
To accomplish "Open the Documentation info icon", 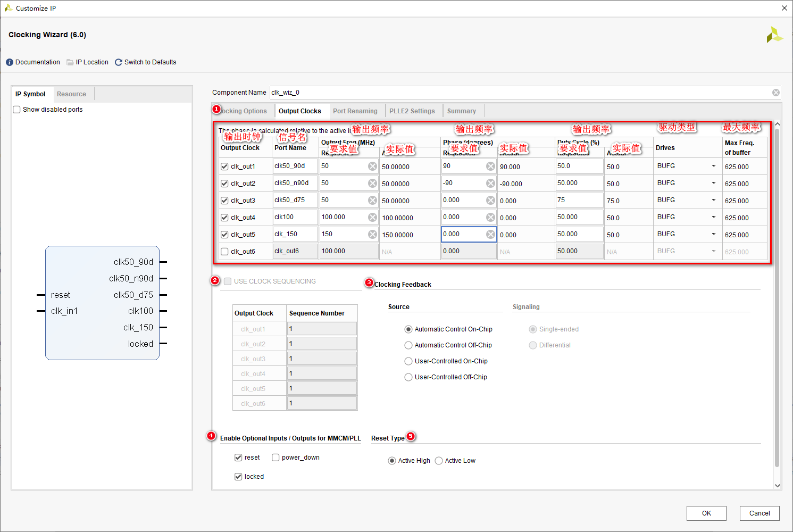I will [10, 62].
